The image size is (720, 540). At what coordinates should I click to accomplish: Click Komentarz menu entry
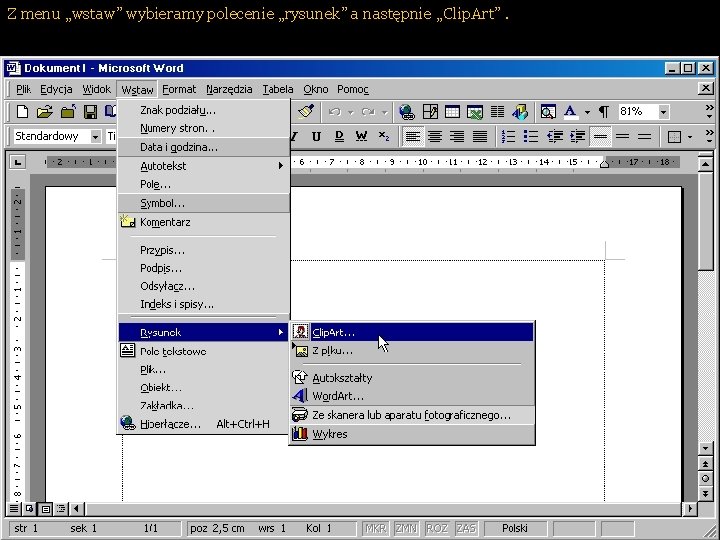tap(204, 222)
